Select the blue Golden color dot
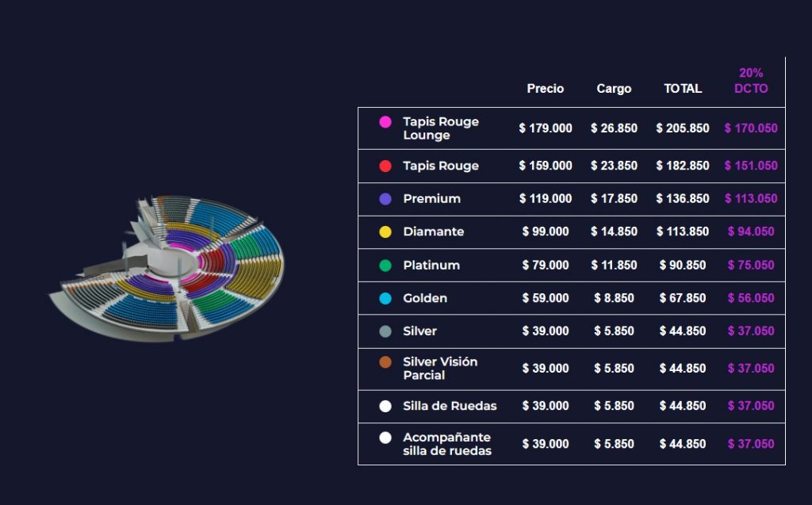The height and width of the screenshot is (505, 812). pyautogui.click(x=385, y=299)
